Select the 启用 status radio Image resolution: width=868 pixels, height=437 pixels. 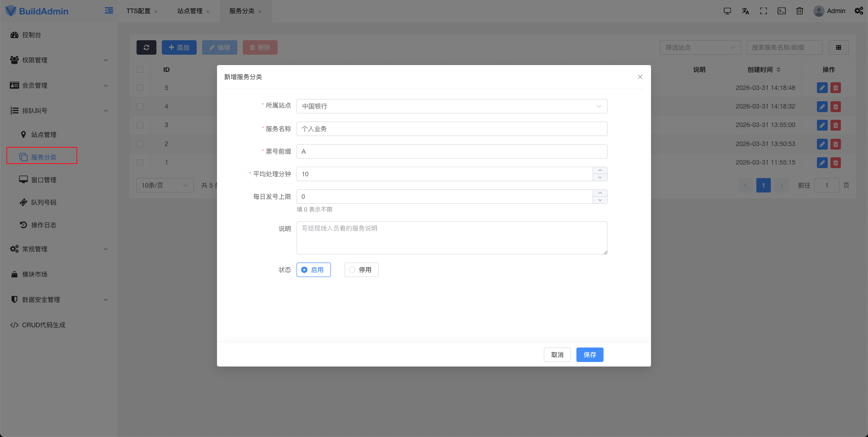(x=314, y=270)
